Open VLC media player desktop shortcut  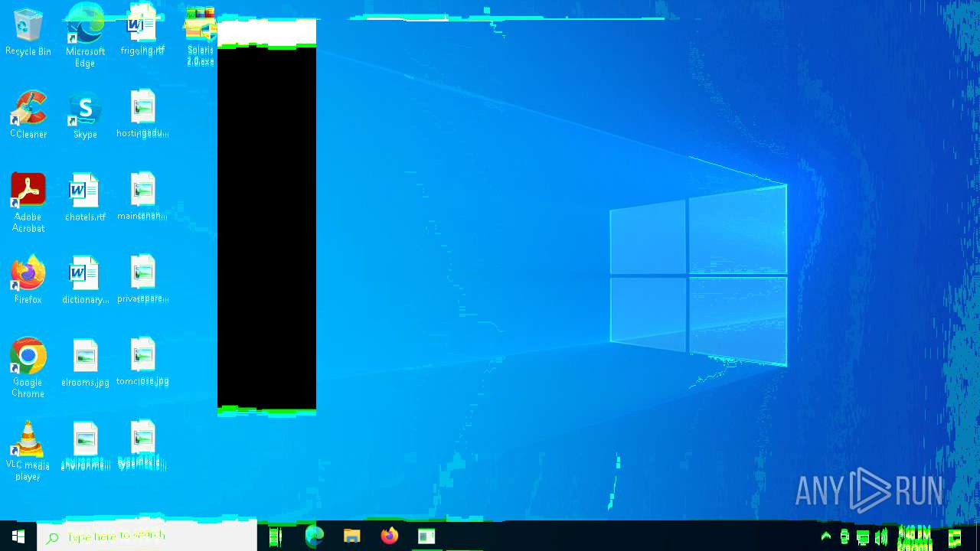[x=28, y=451]
